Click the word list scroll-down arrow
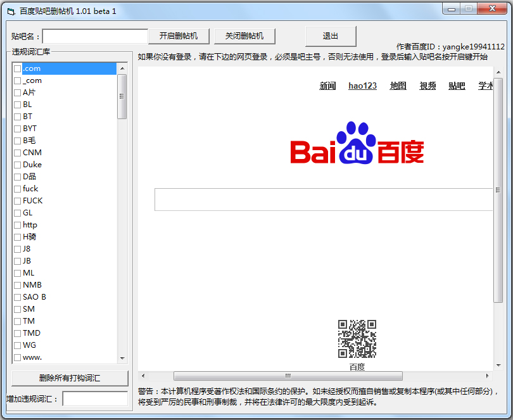 click(x=122, y=358)
